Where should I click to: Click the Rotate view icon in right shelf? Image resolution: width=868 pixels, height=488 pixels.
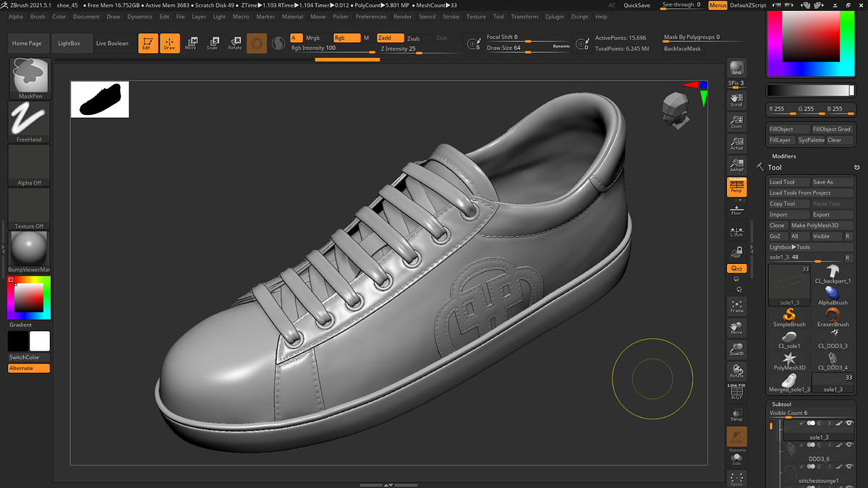tap(736, 371)
